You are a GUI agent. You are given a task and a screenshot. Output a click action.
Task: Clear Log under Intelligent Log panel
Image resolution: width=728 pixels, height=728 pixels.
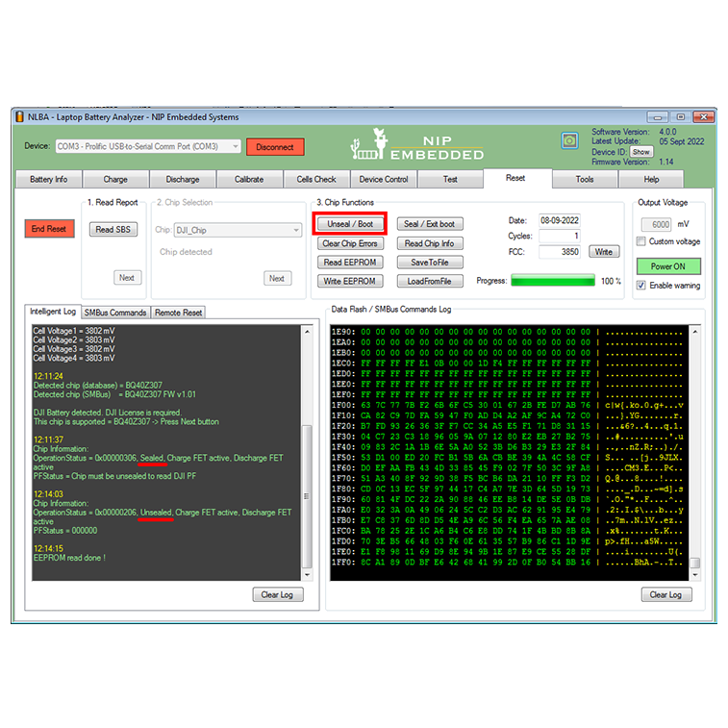[278, 594]
